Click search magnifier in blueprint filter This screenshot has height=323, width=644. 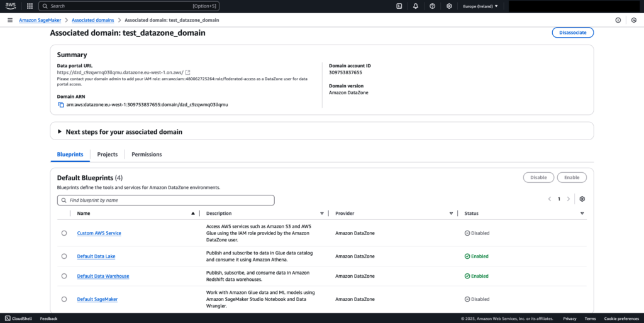pyautogui.click(x=64, y=200)
